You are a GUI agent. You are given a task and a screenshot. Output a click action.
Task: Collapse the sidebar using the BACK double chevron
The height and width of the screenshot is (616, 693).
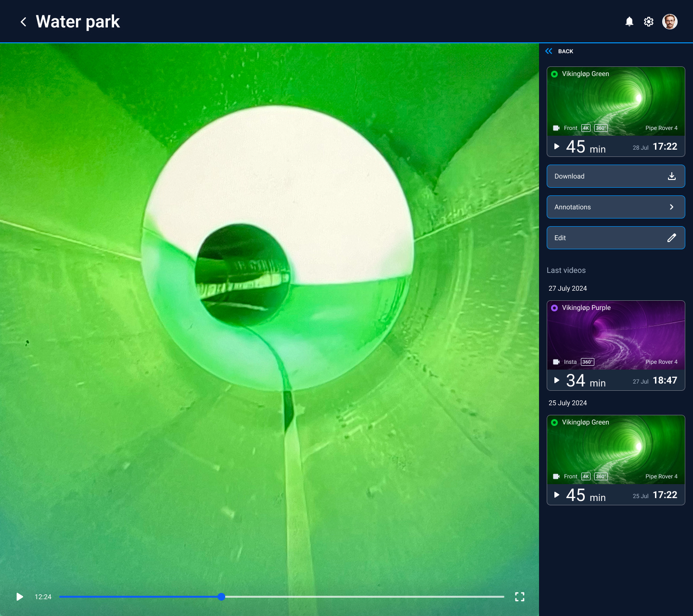549,51
